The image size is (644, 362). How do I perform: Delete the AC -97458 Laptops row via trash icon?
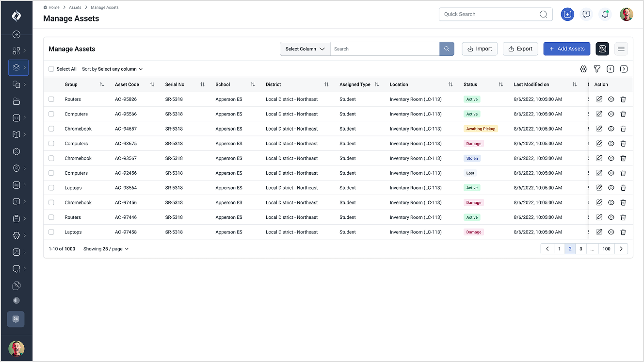[623, 232]
